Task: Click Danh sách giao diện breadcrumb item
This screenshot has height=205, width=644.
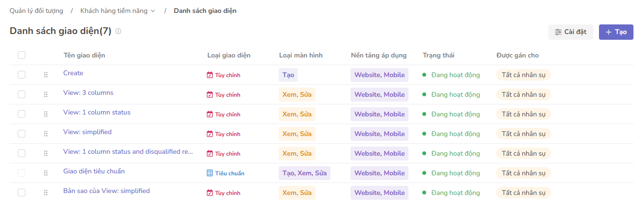Action: (205, 11)
